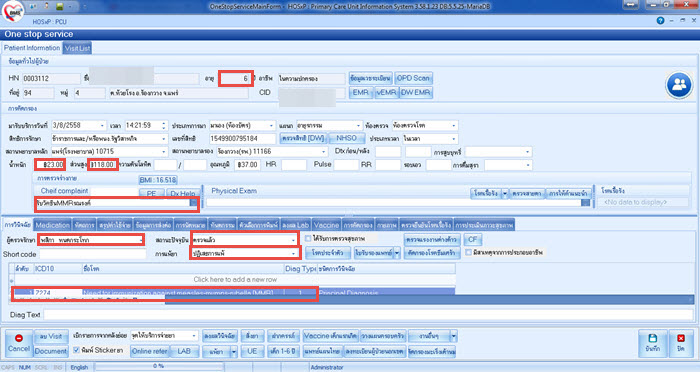Click the BMI: 16.518 label
Image resolution: width=700 pixels, height=372 pixels.
point(158,180)
